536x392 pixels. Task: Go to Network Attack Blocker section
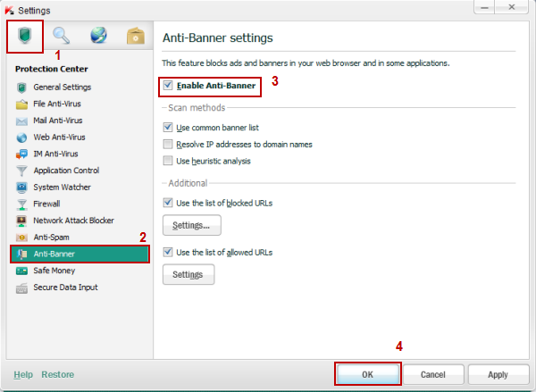(73, 221)
